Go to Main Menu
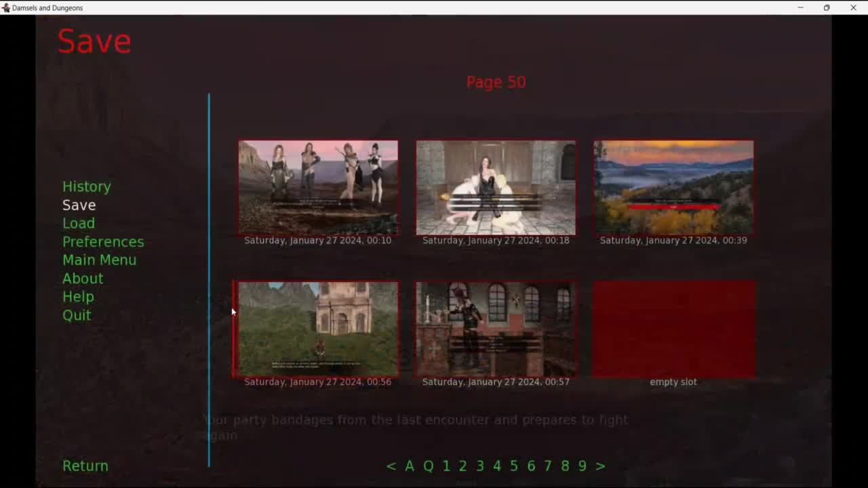The image size is (868, 488). point(99,260)
